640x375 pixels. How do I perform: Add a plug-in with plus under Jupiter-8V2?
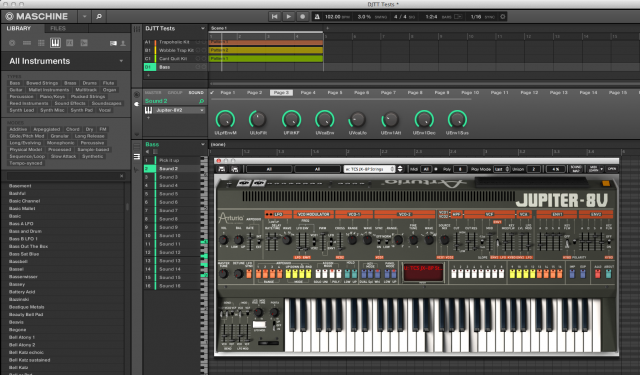[148, 118]
